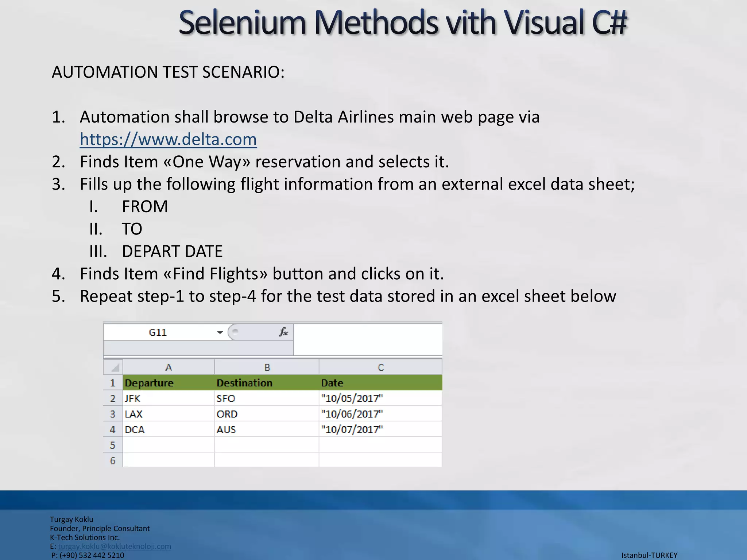The height and width of the screenshot is (560, 747).
Task: Select the JFK cell
Action: click(x=168, y=398)
